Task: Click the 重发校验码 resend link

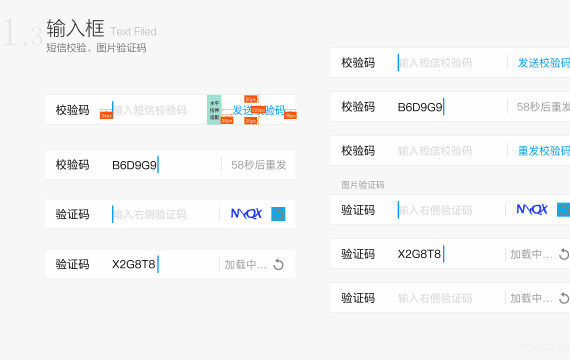Action: [544, 151]
